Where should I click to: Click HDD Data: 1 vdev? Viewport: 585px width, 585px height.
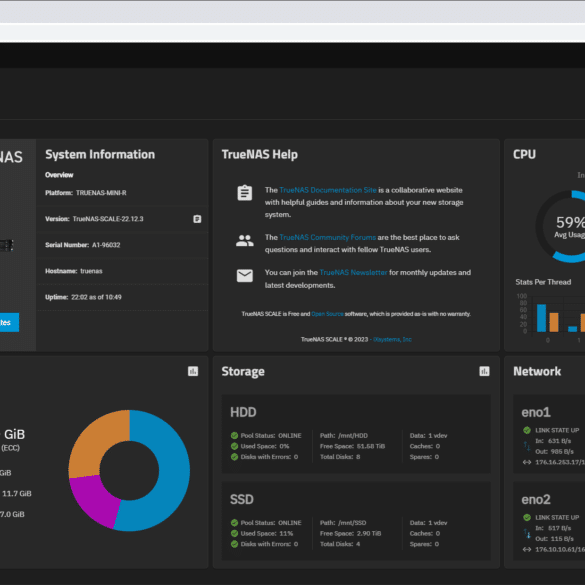click(428, 436)
